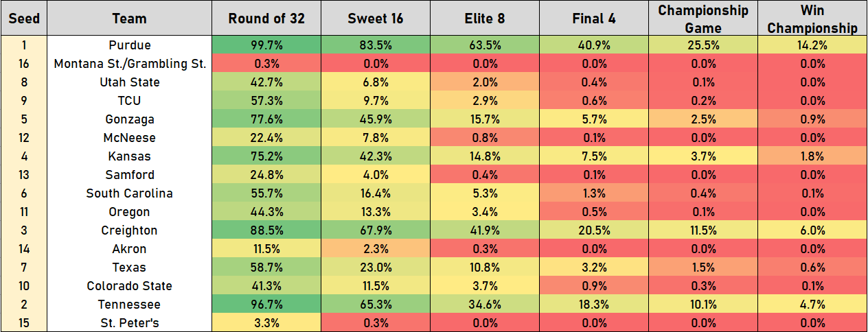Click Purdue's 99.7% Round of 32 cell
The height and width of the screenshot is (332, 868).
point(266,45)
